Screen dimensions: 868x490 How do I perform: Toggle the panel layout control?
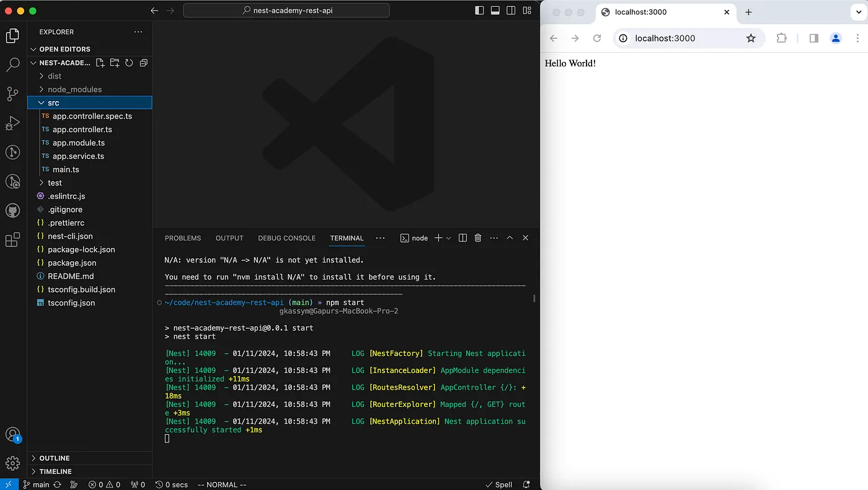[x=495, y=10]
